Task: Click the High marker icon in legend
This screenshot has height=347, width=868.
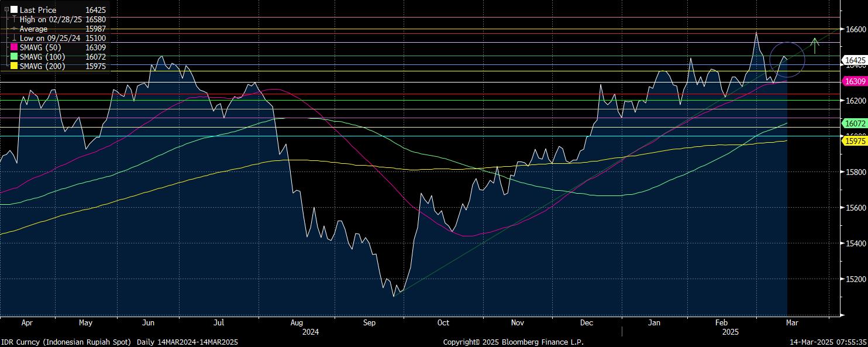Action: [15, 19]
